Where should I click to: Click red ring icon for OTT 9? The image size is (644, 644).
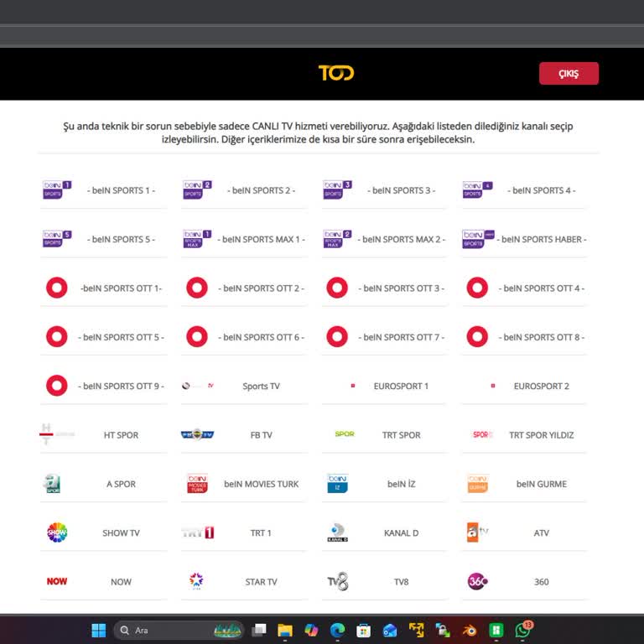click(57, 385)
